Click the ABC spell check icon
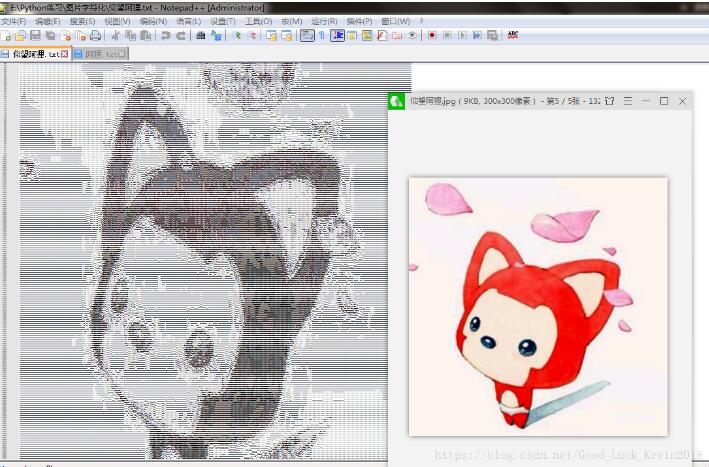Screen dimensions: 709x467 pyautogui.click(x=513, y=35)
